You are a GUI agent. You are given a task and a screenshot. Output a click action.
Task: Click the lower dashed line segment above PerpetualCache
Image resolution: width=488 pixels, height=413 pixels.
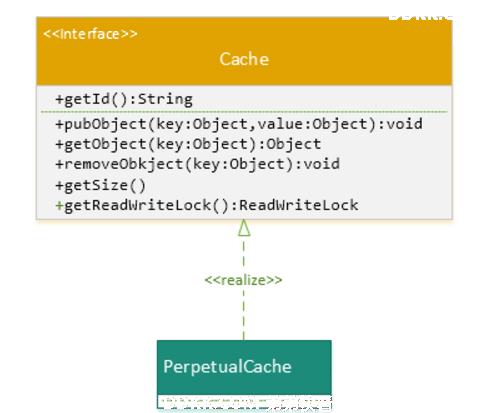(244, 316)
